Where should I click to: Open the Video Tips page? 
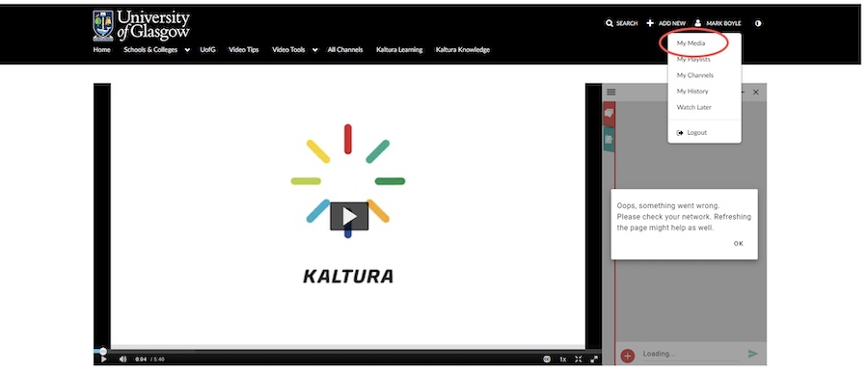244,50
